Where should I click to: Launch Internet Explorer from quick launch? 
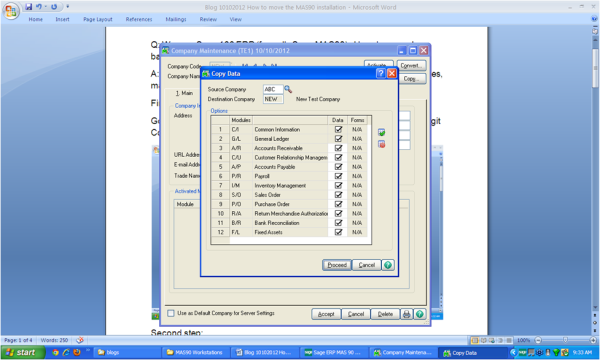click(x=66, y=352)
